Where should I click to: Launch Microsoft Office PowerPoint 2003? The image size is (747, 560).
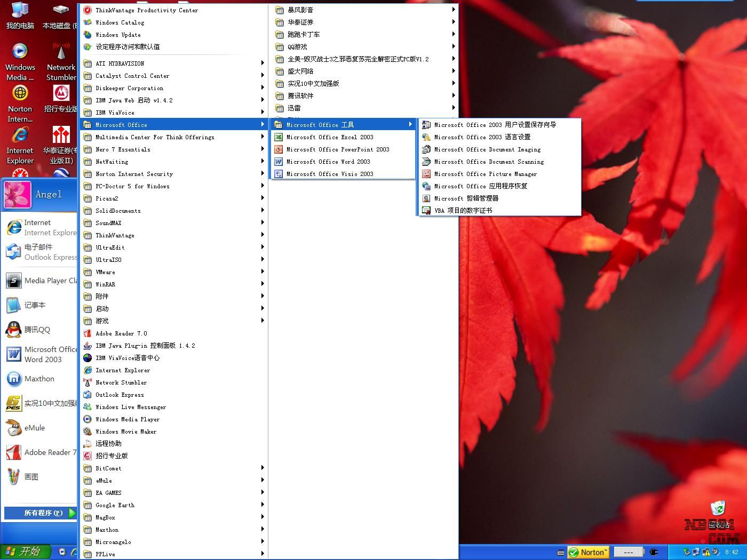[x=337, y=149]
